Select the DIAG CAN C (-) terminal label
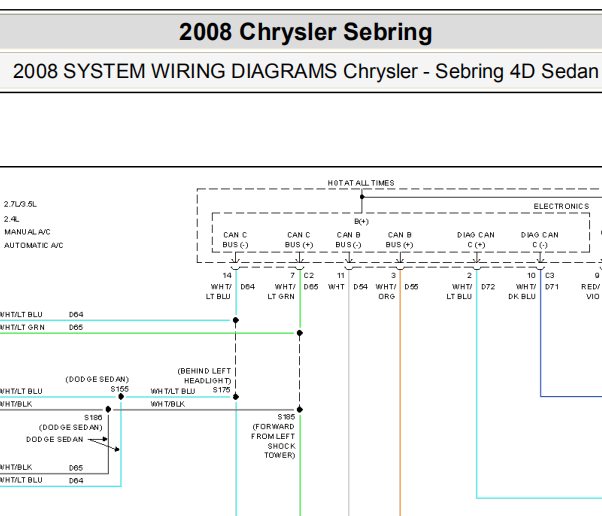The width and height of the screenshot is (602, 516). tap(540, 240)
